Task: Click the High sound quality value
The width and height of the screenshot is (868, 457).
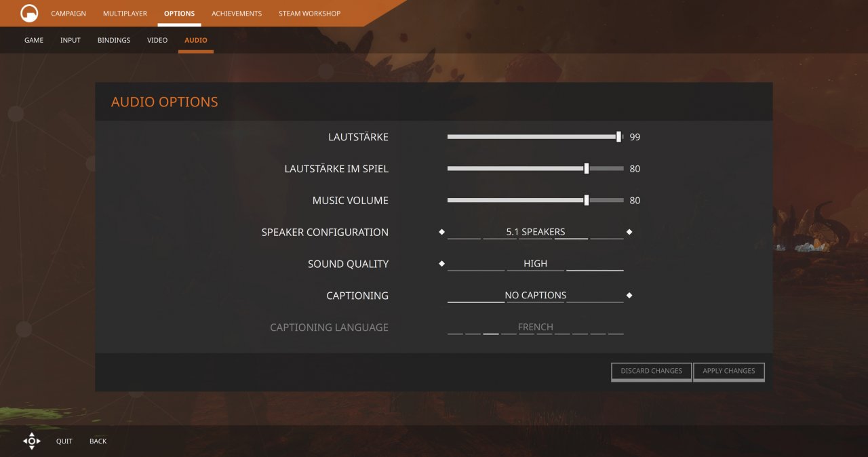Action: (536, 264)
